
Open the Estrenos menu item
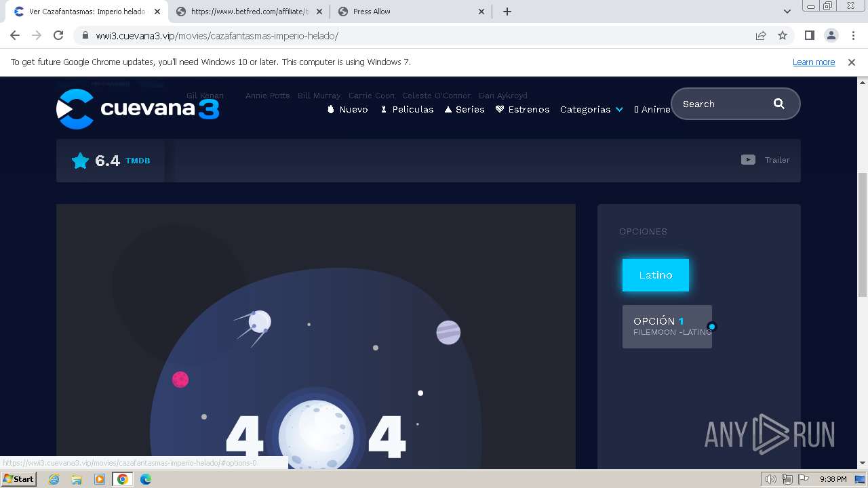point(523,109)
